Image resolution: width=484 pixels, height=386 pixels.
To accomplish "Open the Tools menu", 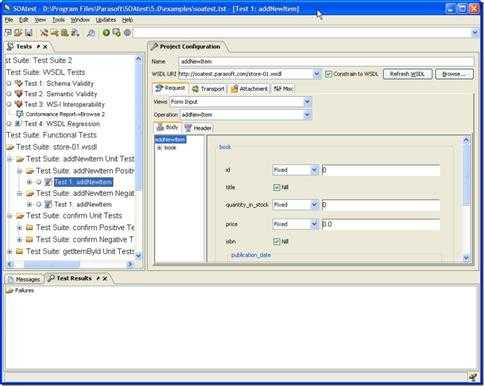I will click(58, 20).
